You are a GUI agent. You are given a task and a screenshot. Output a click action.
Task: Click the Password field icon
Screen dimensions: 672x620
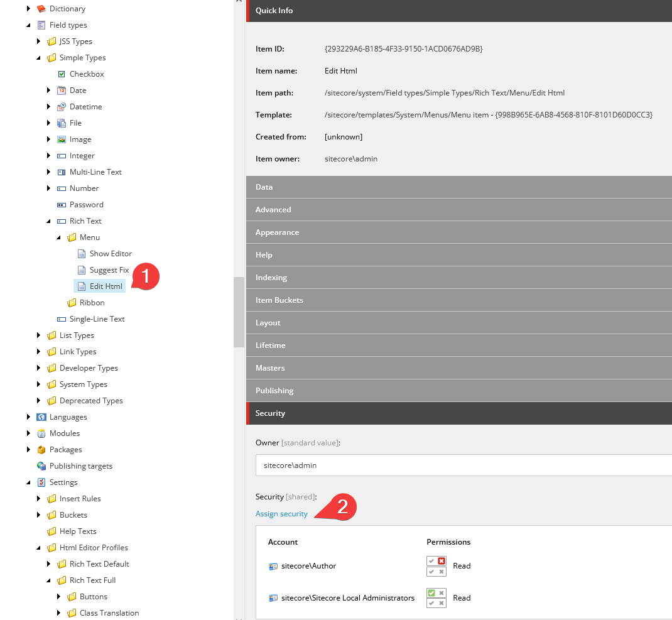[62, 205]
